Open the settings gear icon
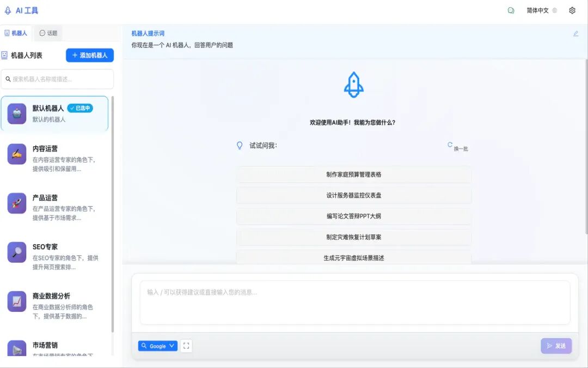 click(572, 10)
